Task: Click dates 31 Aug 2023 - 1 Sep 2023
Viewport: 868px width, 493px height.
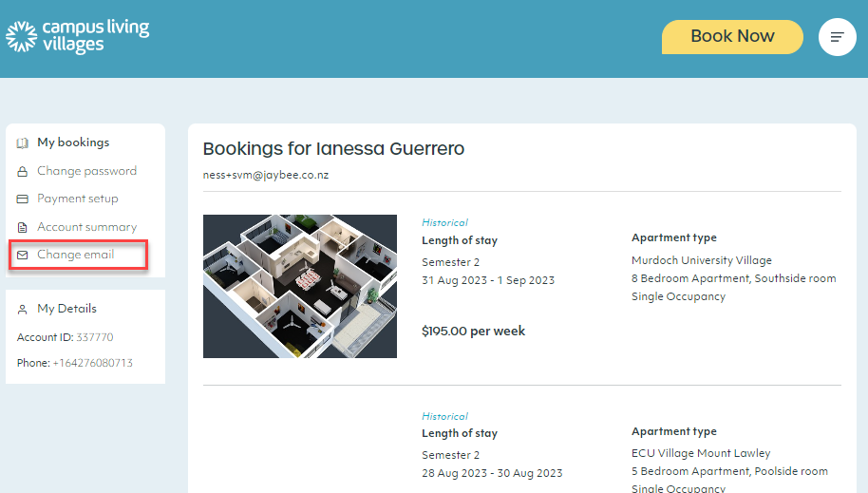Action: 488,280
